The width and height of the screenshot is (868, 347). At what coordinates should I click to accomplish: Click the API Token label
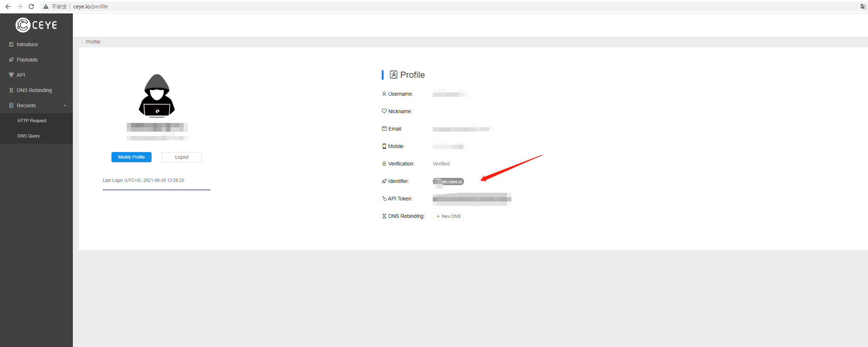400,199
